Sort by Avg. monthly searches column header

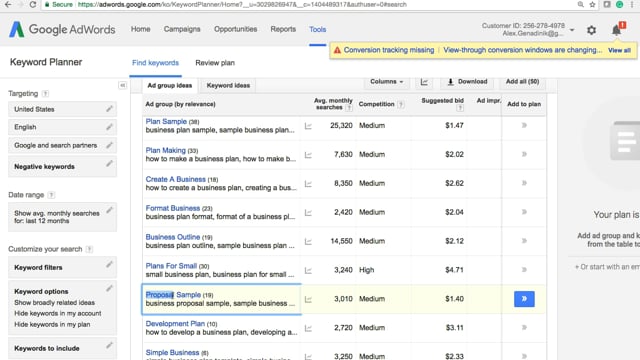[333, 104]
